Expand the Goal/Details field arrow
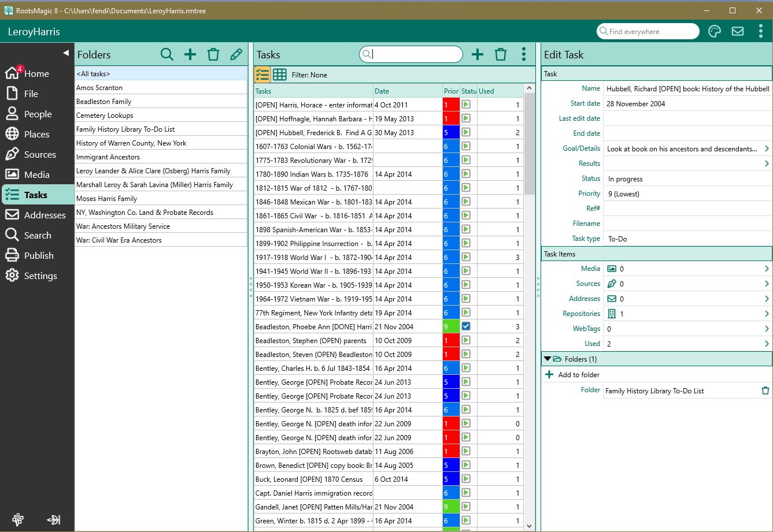 767,149
